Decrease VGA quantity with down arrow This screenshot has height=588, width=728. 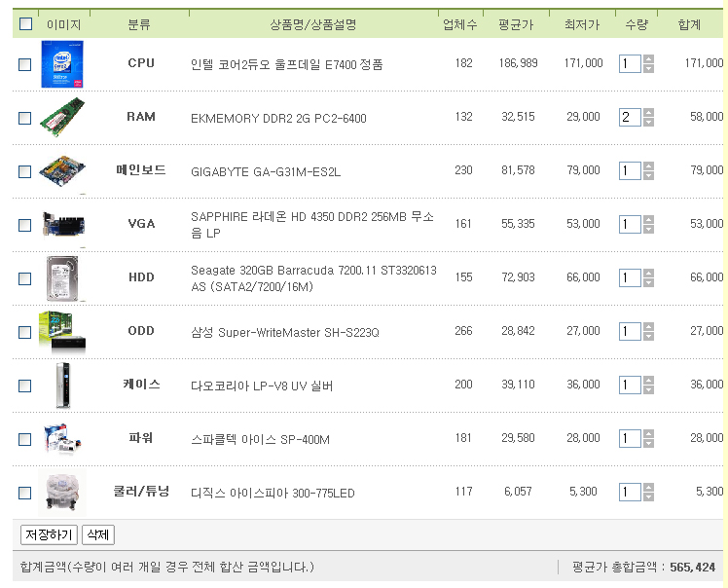point(648,229)
